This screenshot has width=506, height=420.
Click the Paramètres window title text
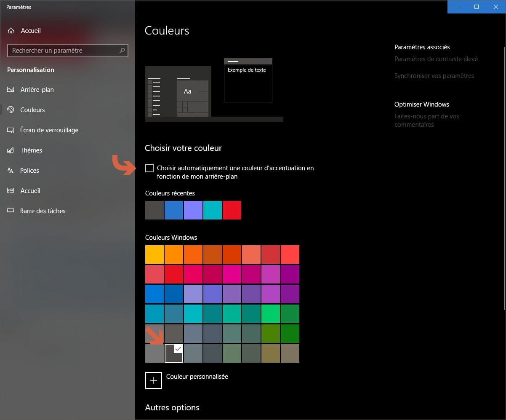[x=19, y=7]
